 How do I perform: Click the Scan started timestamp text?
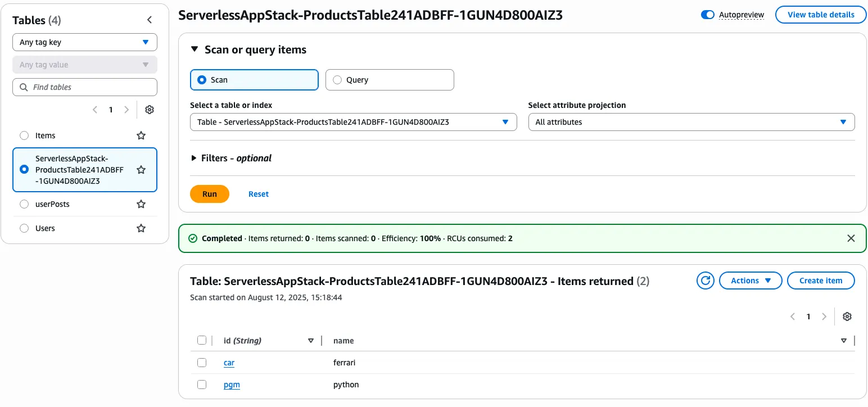(266, 297)
